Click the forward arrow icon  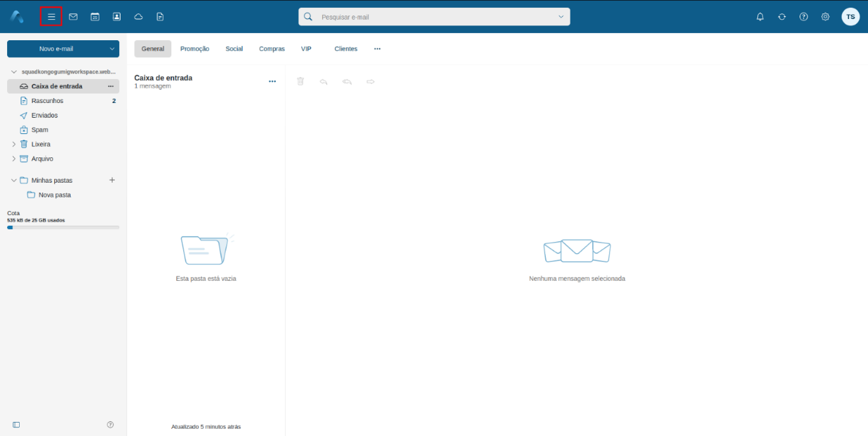point(371,82)
